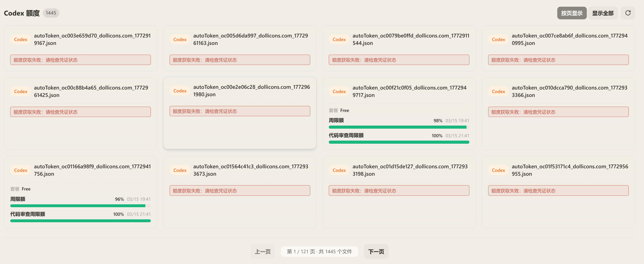644x264 pixels.
Task: Click the error banner on the oc00c88b4a65 card
Action: pos(80,112)
